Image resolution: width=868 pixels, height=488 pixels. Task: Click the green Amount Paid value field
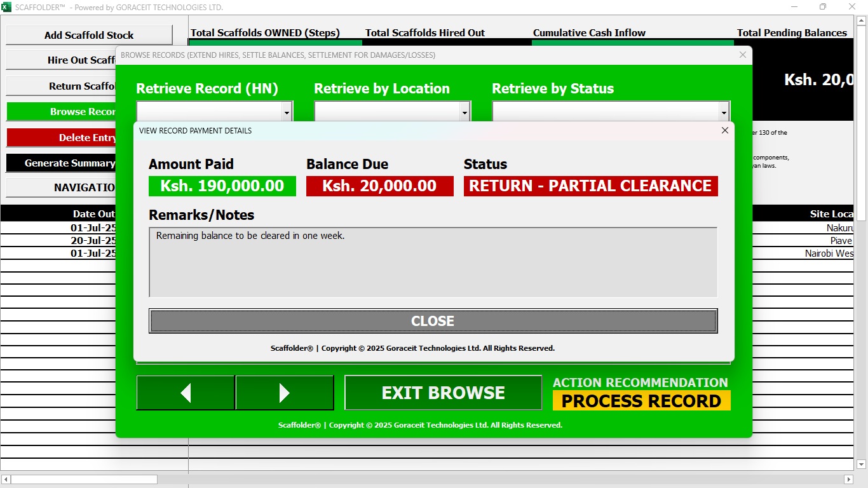(222, 186)
